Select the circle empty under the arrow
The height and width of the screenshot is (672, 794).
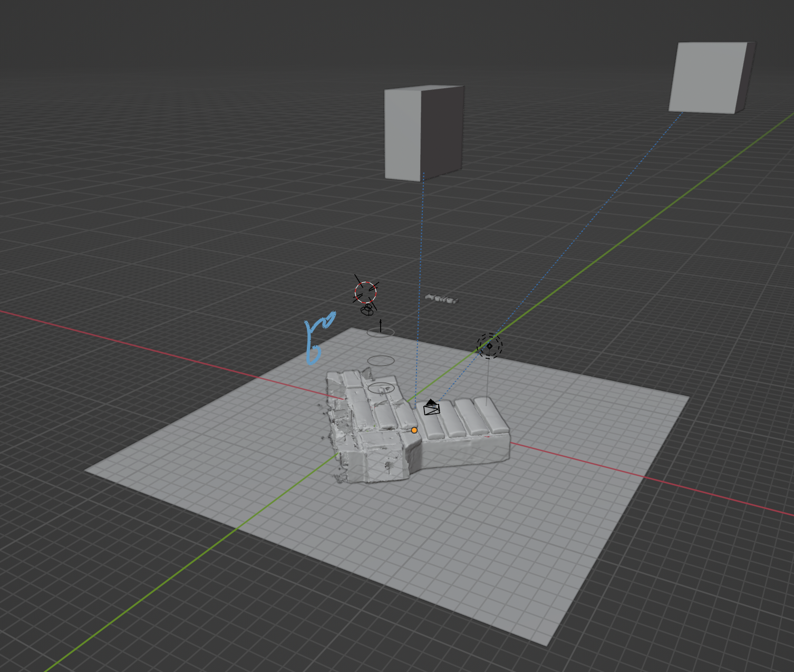(x=380, y=332)
